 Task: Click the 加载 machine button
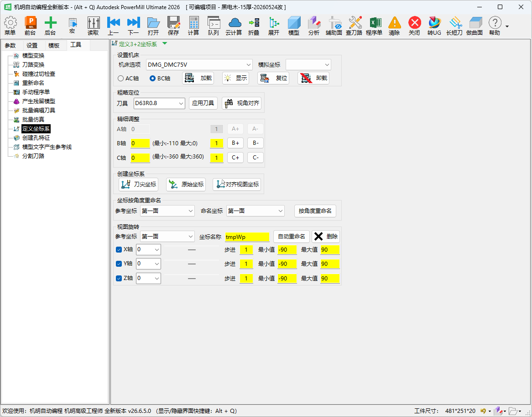198,79
